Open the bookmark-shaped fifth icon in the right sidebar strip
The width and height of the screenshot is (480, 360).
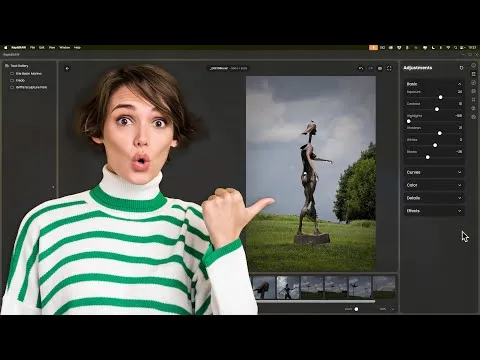(473, 100)
